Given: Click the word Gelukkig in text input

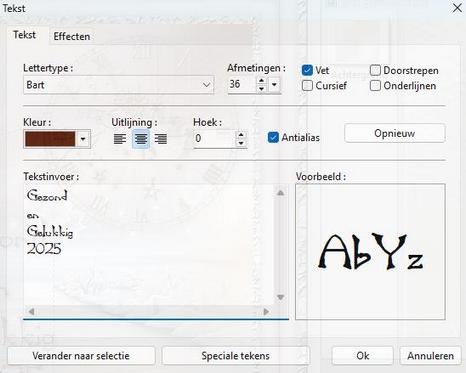Looking at the screenshot, I should pos(50,231).
